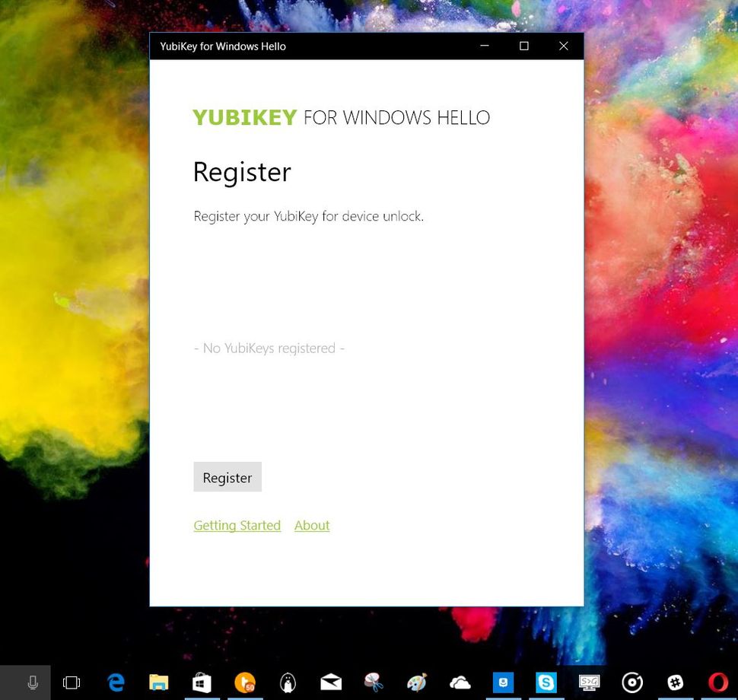Open ScreenToGif from the taskbar
Viewport: 738px width, 700px height.
589,682
